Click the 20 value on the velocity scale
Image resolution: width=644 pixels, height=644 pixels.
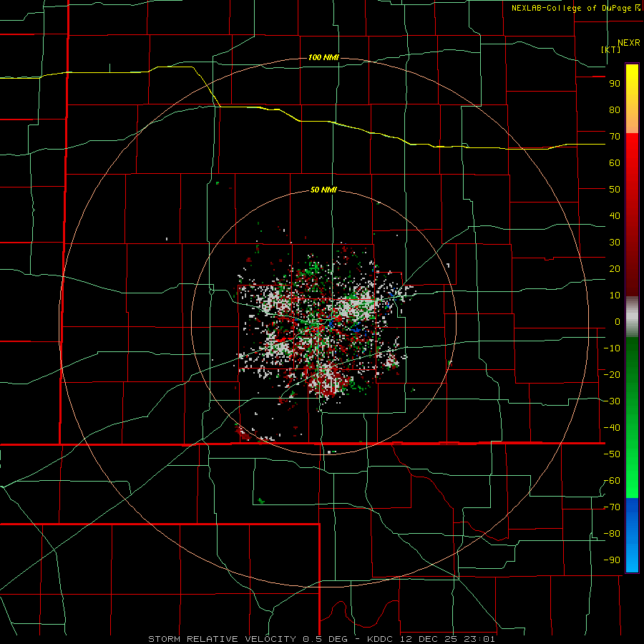[615, 269]
